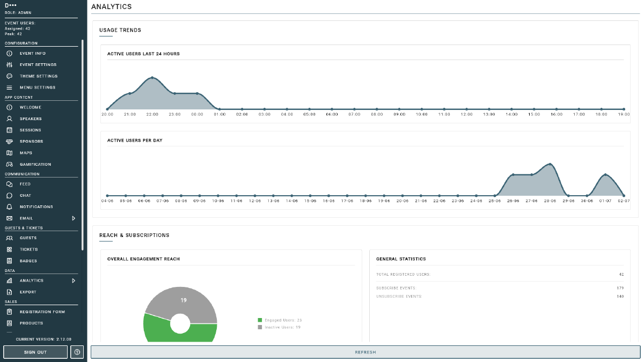Click the 22:00 peak point on 24-hour chart
This screenshot has height=362, width=644.
coord(152,77)
